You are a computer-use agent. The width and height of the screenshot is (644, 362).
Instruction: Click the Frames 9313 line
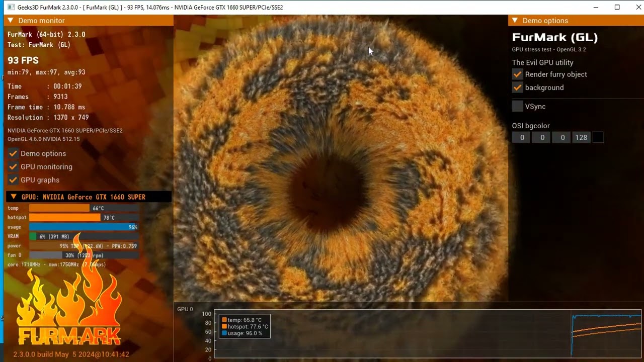[x=38, y=97]
